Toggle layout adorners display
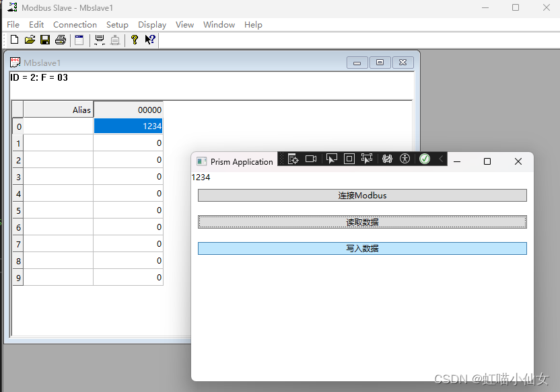Viewport: 560px width, 392px height. click(x=349, y=159)
